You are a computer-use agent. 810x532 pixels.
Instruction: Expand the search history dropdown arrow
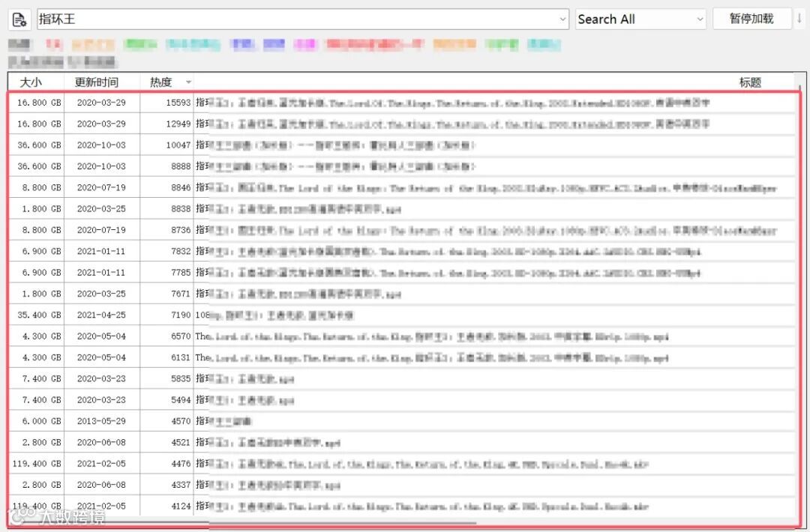point(562,19)
